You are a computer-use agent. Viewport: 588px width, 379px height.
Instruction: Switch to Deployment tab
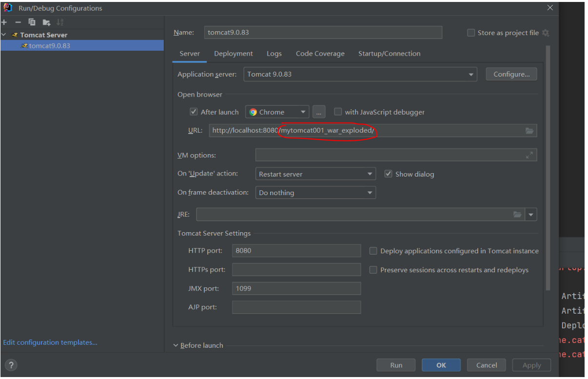pos(234,54)
